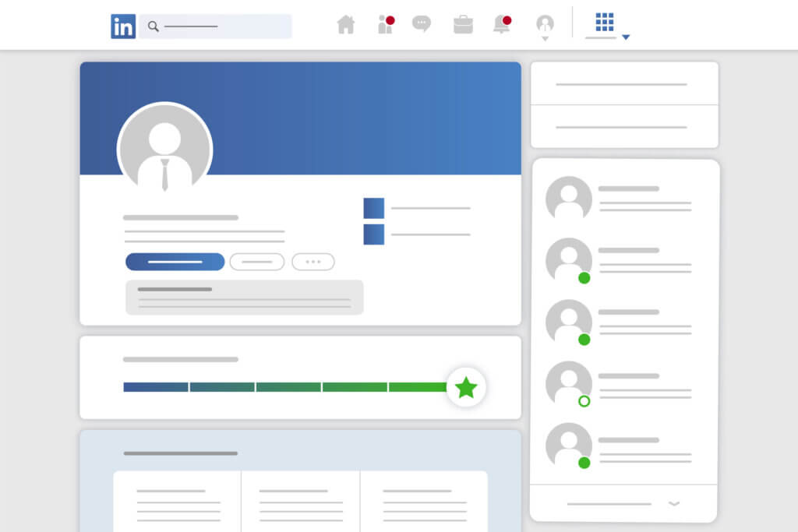Select the first contact in sidebar list

coord(568,197)
